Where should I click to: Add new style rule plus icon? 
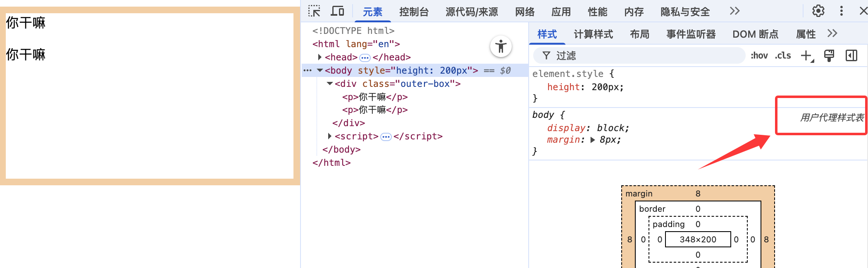[806, 55]
